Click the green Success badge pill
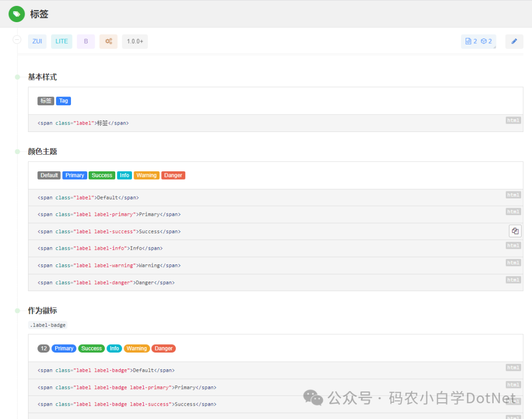Screen dimensions: 532x419 (x=92, y=349)
